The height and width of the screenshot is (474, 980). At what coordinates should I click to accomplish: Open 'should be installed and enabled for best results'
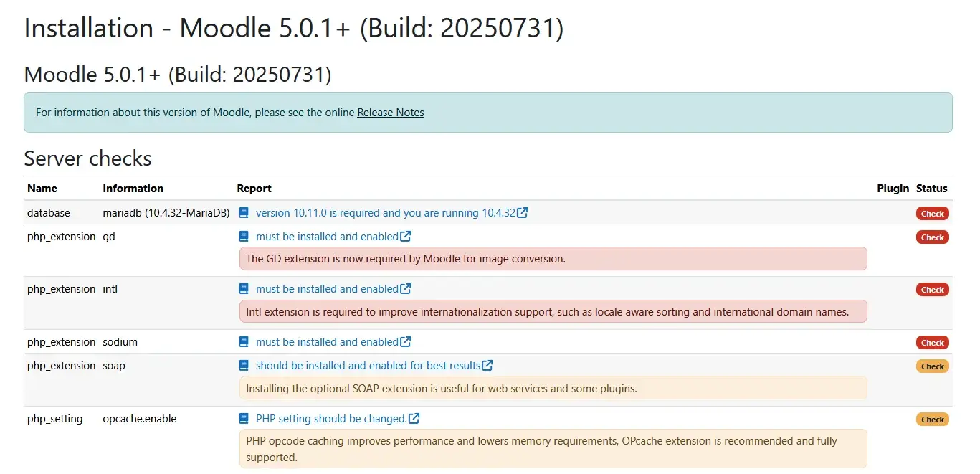coord(368,366)
